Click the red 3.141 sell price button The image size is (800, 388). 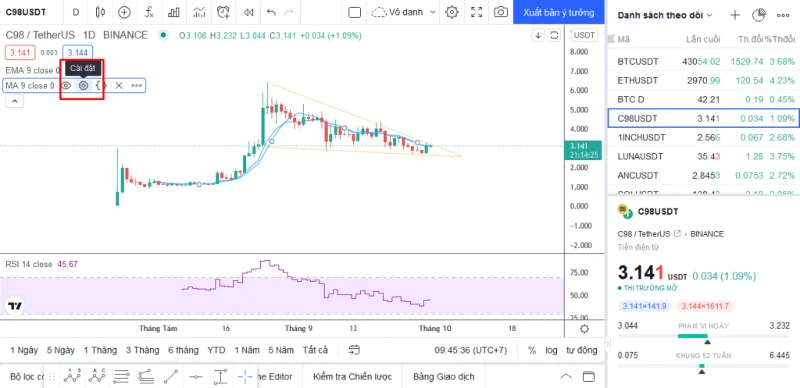tap(20, 53)
